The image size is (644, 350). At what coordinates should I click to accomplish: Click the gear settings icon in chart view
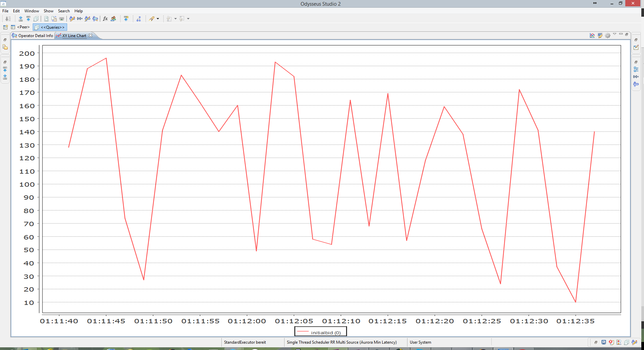(x=608, y=35)
